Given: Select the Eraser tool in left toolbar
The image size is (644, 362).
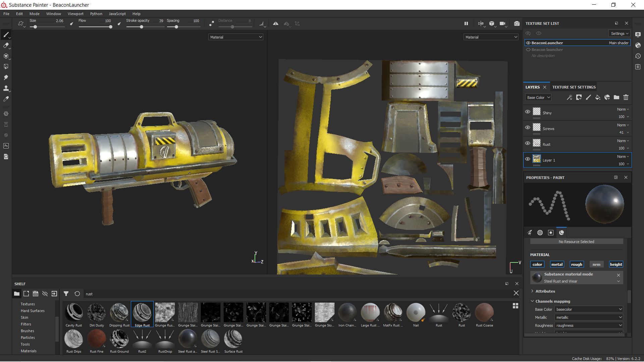Looking at the screenshot, I should tap(6, 45).
